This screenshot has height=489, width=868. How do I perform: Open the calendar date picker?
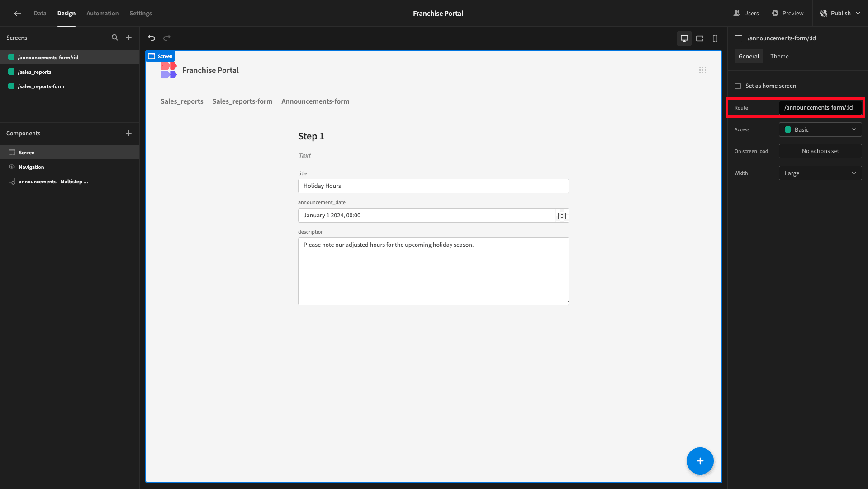coord(562,216)
